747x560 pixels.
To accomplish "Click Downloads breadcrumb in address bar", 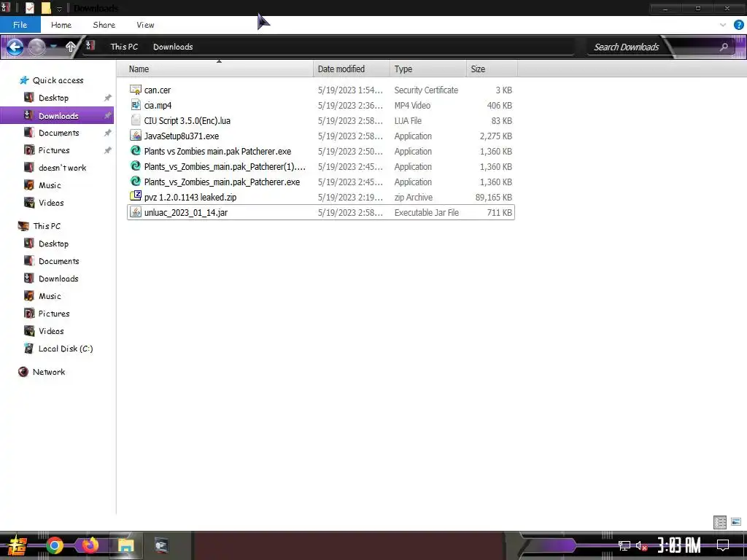I will click(173, 47).
